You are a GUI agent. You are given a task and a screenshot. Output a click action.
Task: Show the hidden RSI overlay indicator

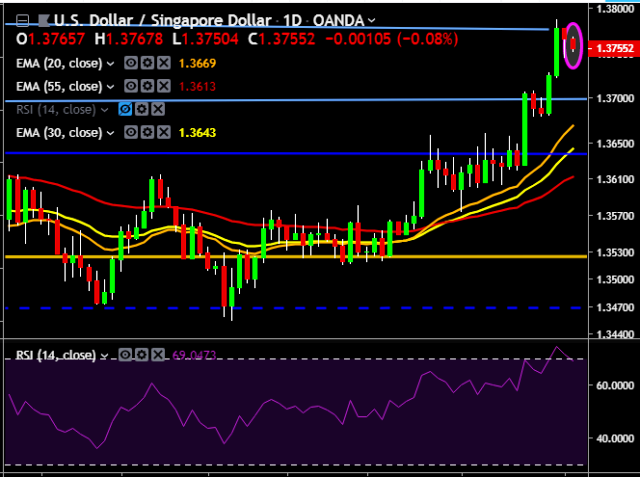(x=125, y=109)
